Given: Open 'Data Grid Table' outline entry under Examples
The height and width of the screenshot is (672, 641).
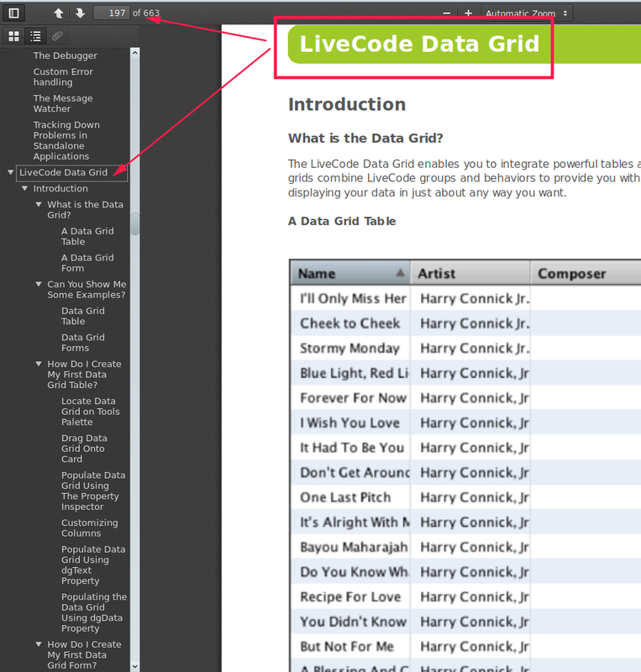Looking at the screenshot, I should [83, 316].
